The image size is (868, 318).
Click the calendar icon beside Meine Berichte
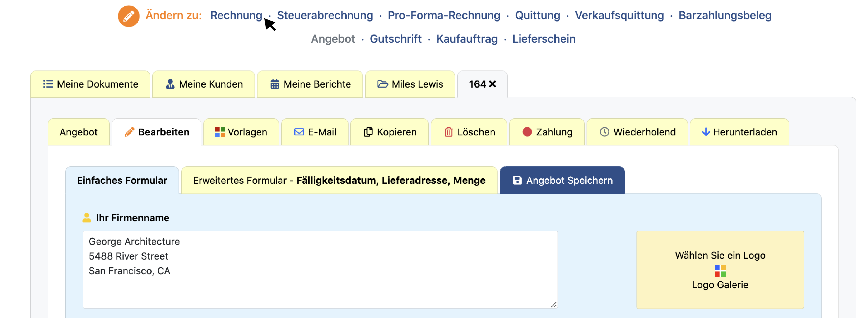[275, 84]
